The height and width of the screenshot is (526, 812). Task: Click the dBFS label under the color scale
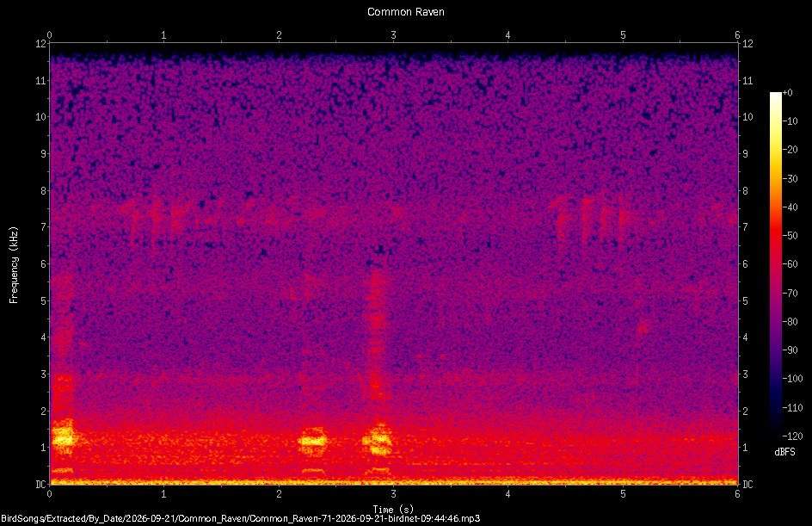(784, 452)
